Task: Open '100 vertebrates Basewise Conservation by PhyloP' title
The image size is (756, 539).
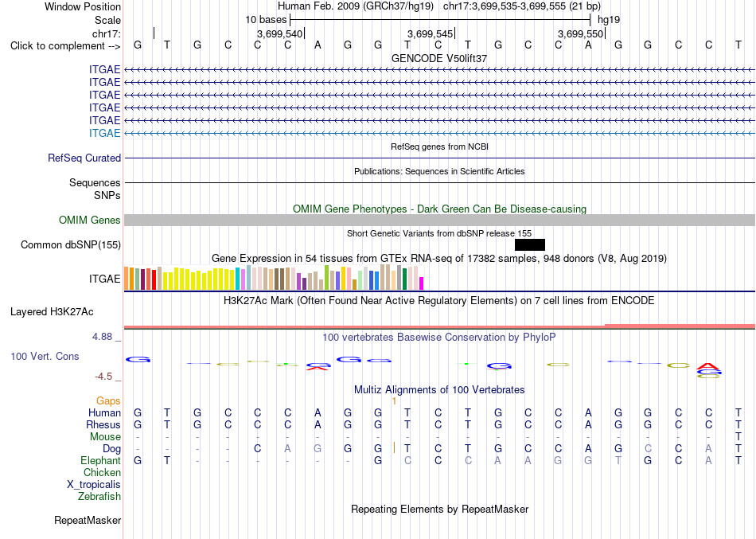Action: [x=439, y=338]
